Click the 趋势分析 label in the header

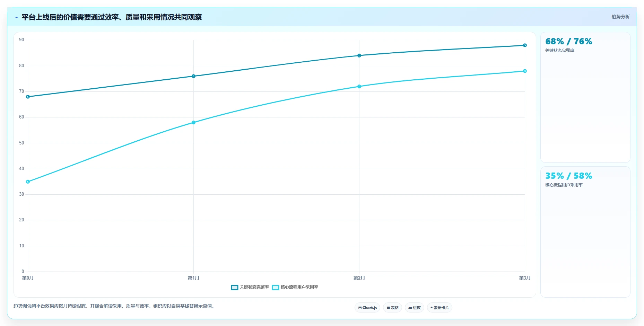pyautogui.click(x=620, y=17)
